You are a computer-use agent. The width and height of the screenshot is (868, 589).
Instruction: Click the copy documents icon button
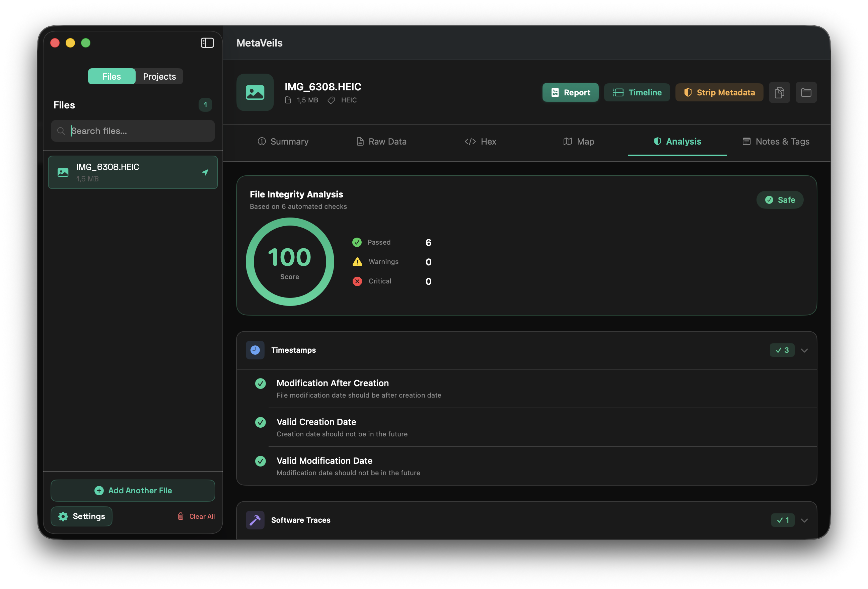[779, 93]
